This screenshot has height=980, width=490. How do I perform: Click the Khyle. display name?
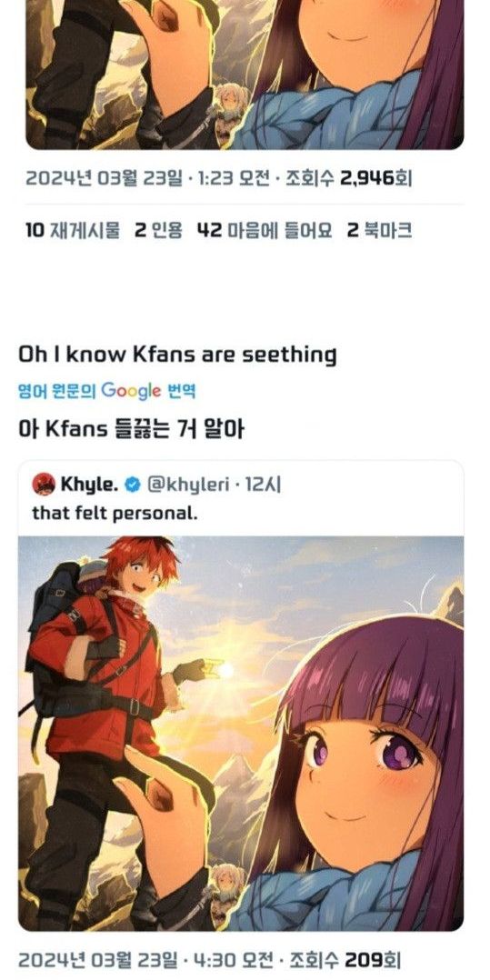pos(89,484)
